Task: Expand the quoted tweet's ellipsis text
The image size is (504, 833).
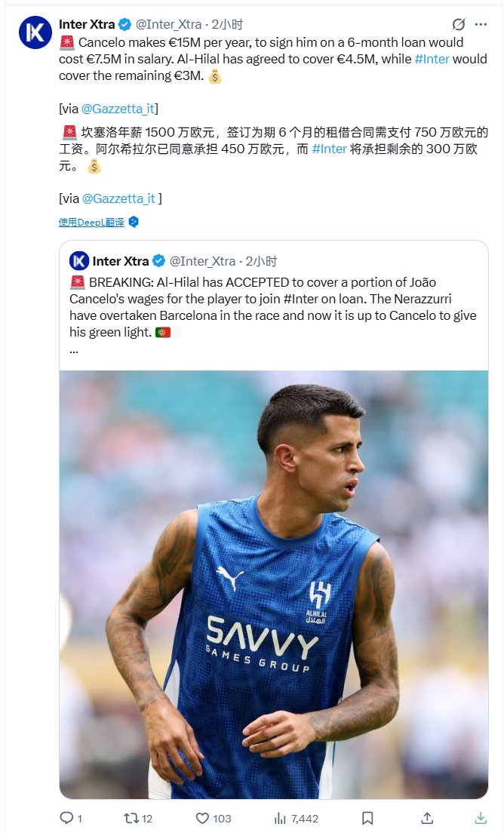Action: 74,349
